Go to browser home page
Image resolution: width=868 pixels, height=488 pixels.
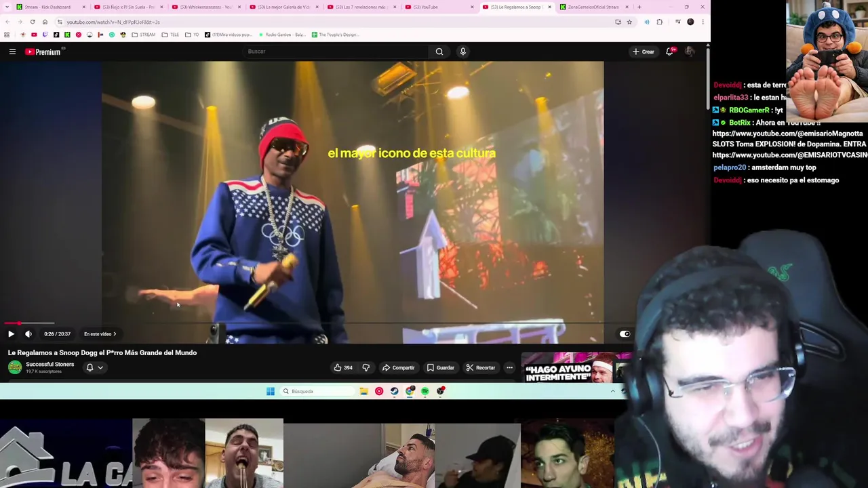[45, 22]
